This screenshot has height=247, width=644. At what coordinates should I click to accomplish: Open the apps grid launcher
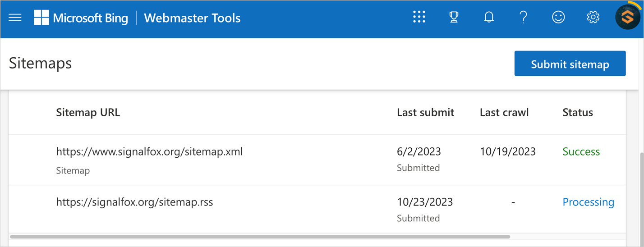pyautogui.click(x=419, y=18)
